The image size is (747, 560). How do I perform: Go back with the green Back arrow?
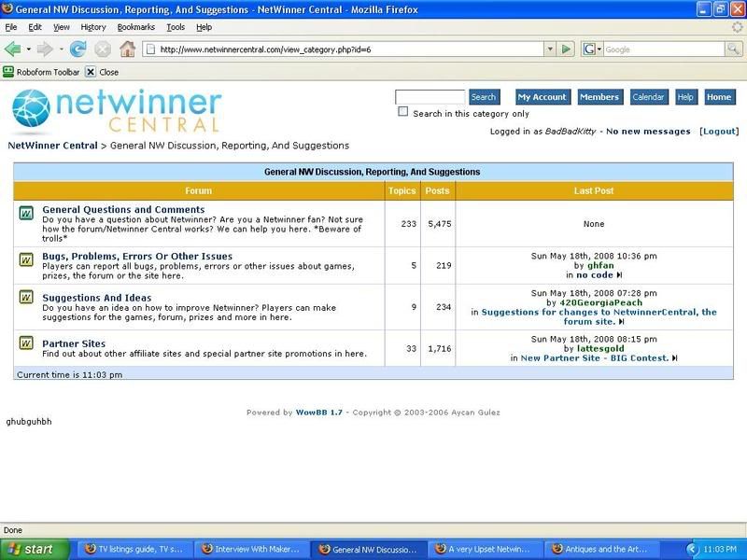pyautogui.click(x=12, y=49)
